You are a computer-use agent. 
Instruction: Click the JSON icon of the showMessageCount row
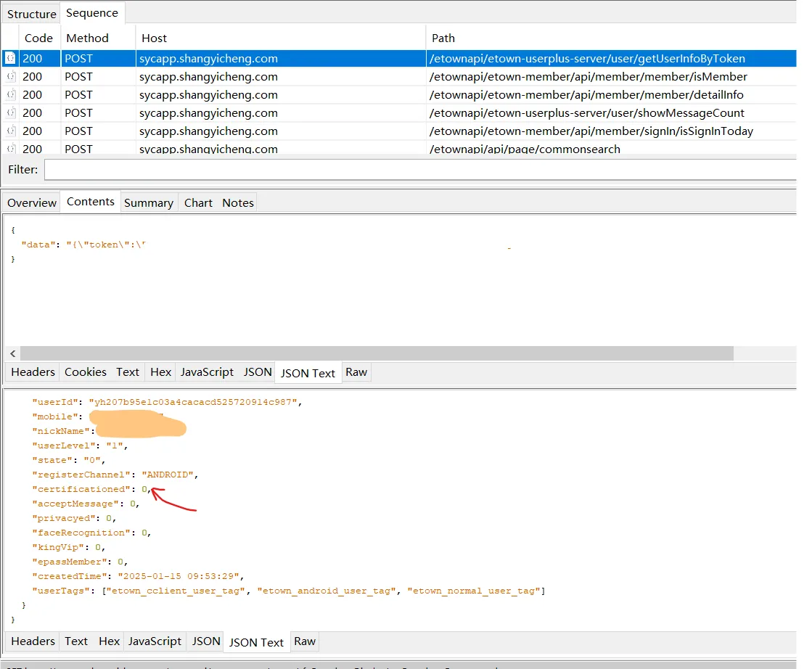pyautogui.click(x=10, y=113)
